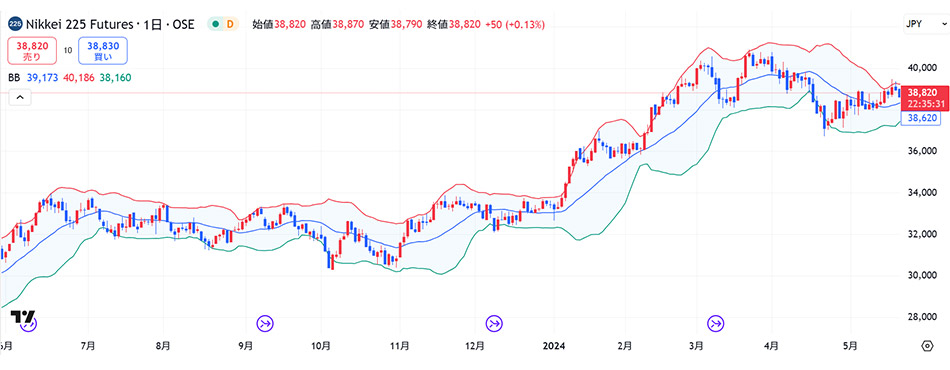Click BB upper value 40,186
Viewport: 950px width, 370px height.
point(78,78)
